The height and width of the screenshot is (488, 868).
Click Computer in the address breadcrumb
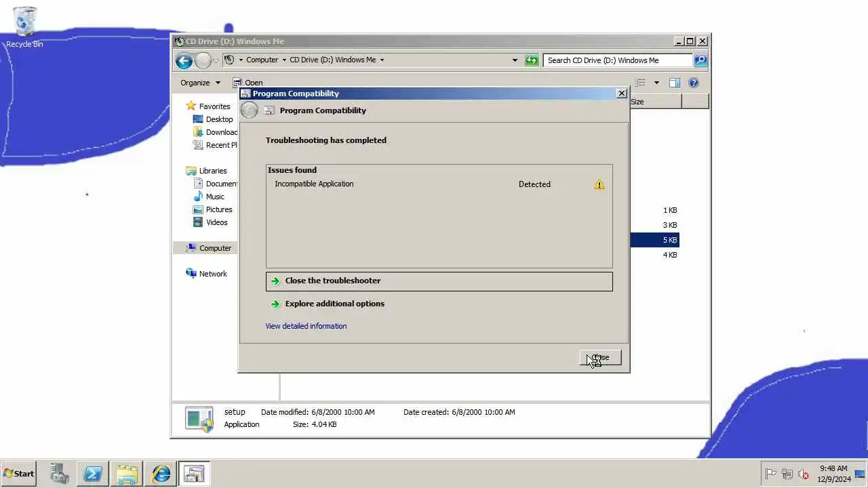pyautogui.click(x=262, y=60)
